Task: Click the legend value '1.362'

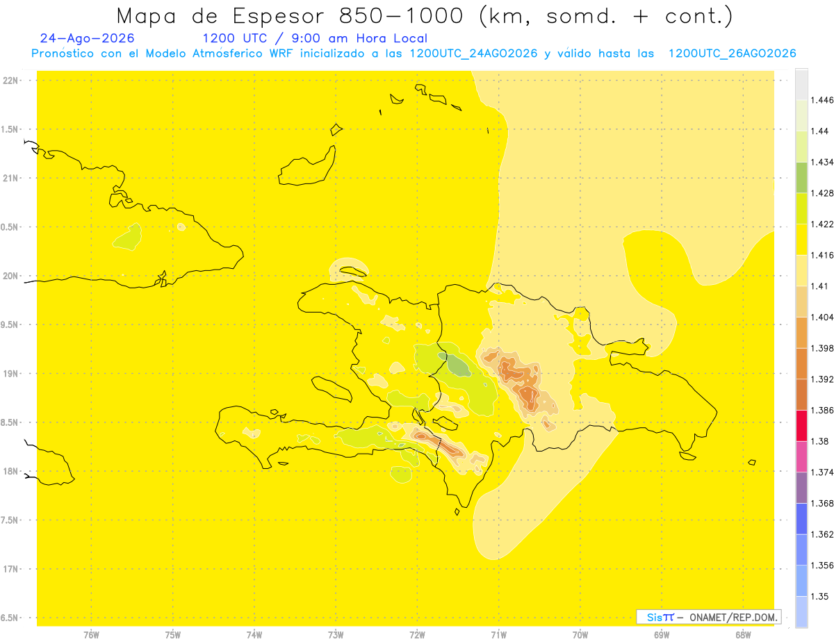Action: (x=822, y=534)
